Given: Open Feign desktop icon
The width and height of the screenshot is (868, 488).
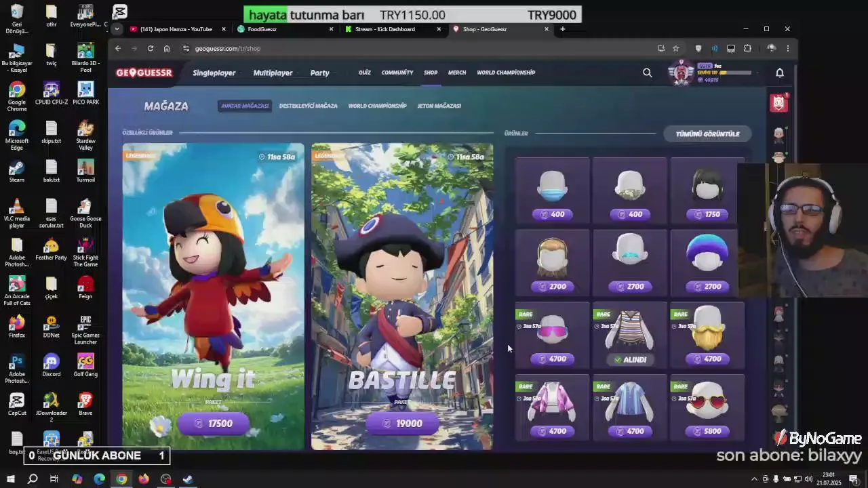Looking at the screenshot, I should (x=85, y=287).
